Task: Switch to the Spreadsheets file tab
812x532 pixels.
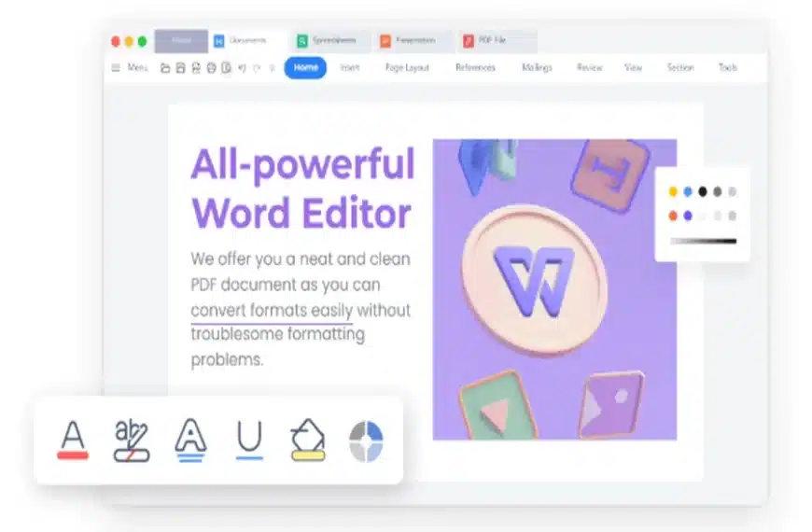Action: pyautogui.click(x=330, y=41)
